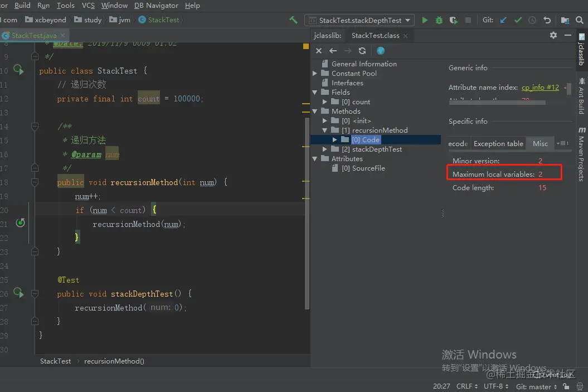Run StackTest.stackDepthTest with green play button

pyautogui.click(x=425, y=20)
